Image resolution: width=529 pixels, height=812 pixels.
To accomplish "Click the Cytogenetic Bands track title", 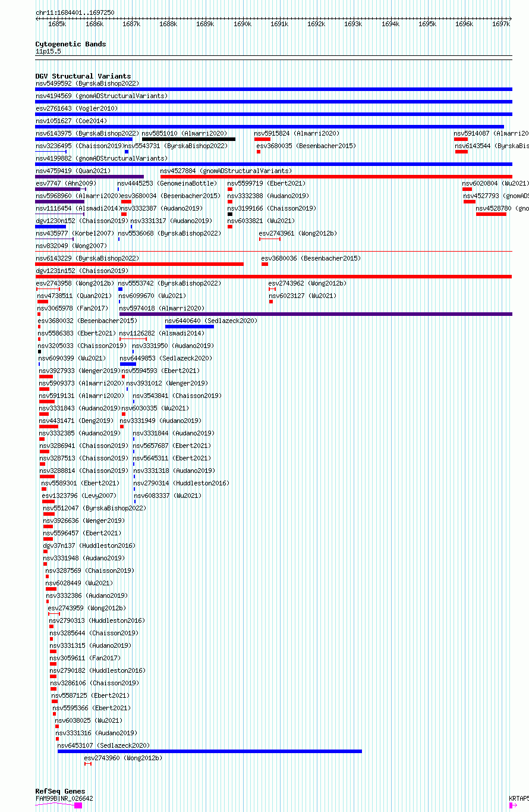I will [71, 44].
